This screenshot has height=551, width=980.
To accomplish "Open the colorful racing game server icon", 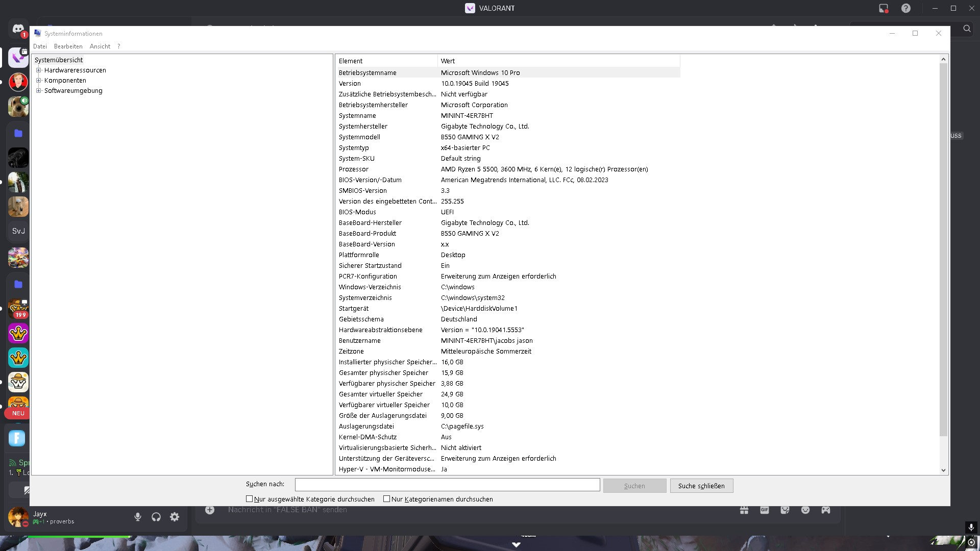I will 18,258.
